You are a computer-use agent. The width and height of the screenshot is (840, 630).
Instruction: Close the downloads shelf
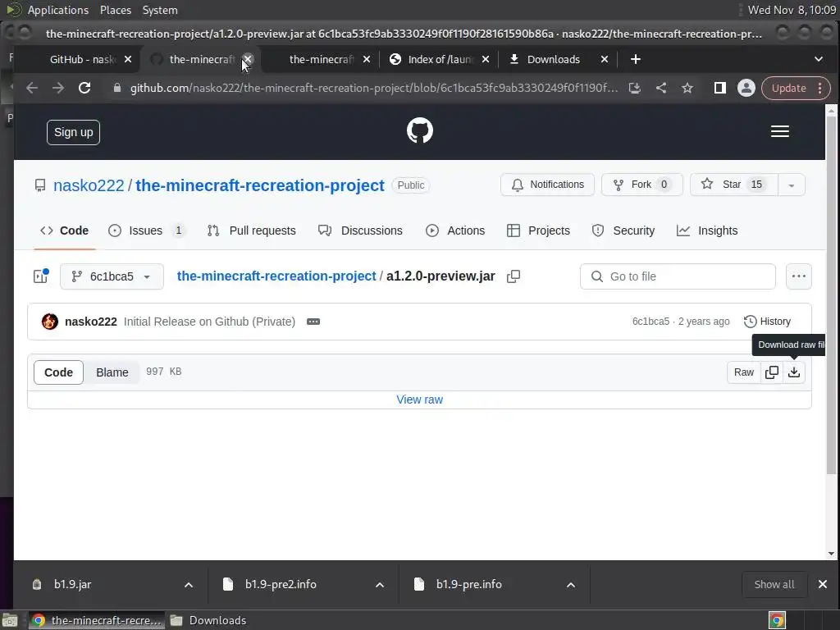(x=822, y=584)
